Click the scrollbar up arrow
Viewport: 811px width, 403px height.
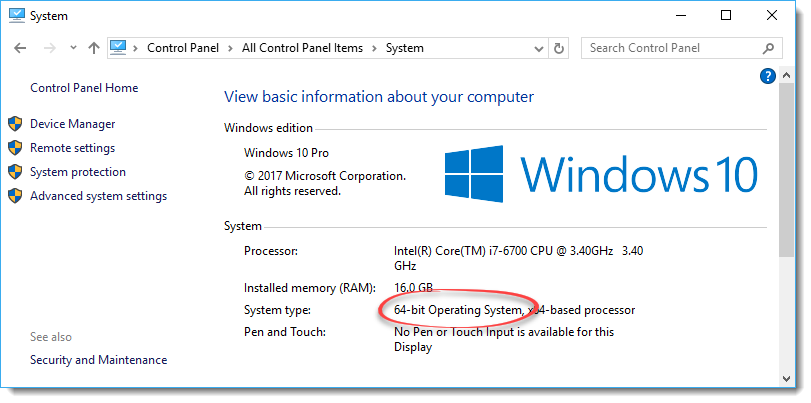pyautogui.click(x=787, y=76)
